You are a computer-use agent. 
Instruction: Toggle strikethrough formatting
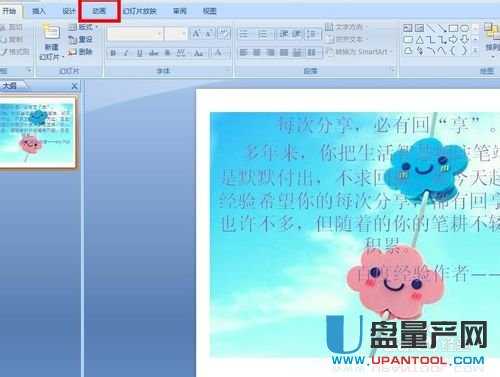(x=154, y=53)
